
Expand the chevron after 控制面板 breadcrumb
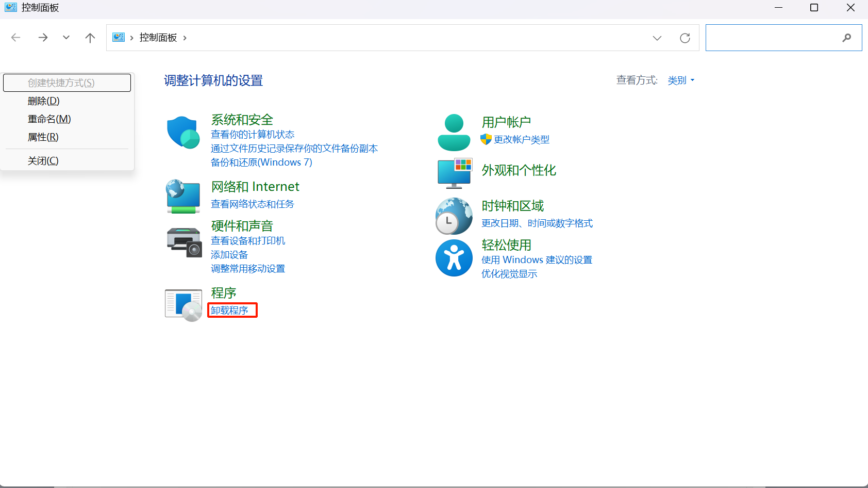tap(185, 38)
